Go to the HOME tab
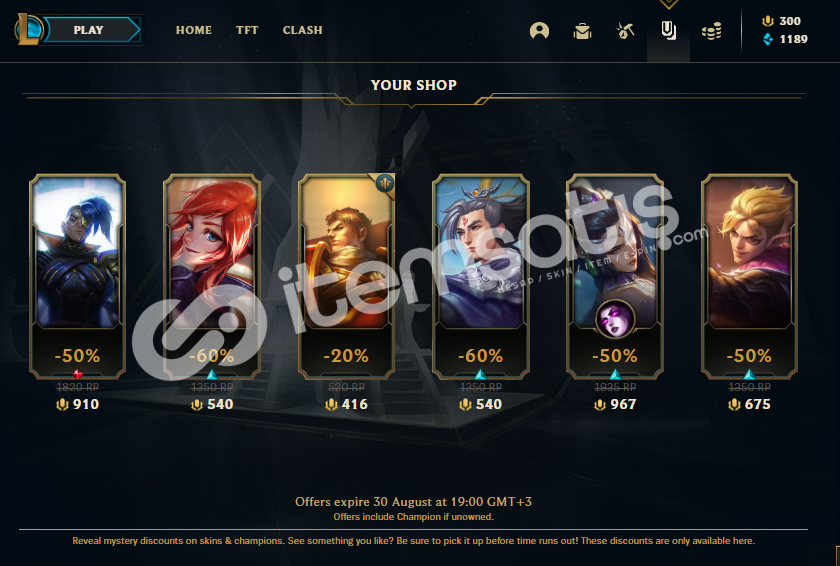This screenshot has height=566, width=840. [194, 30]
